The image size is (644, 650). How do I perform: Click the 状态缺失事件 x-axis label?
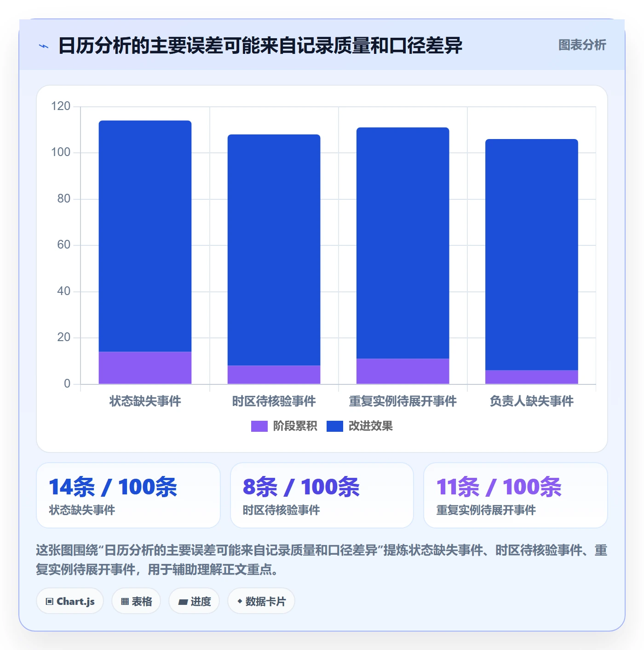point(145,401)
